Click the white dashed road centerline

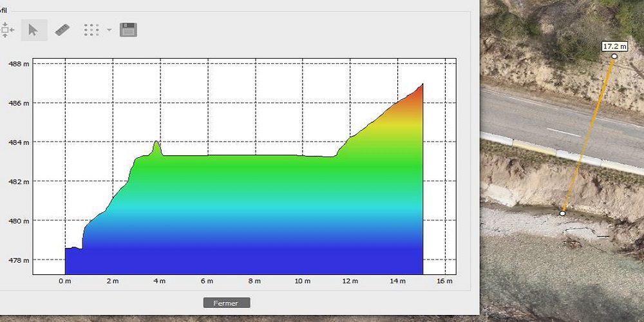(x=563, y=132)
